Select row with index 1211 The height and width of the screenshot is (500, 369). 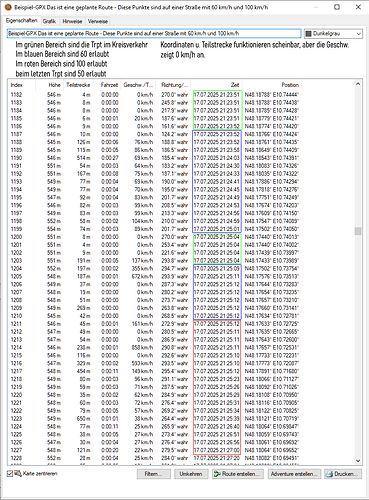point(155,324)
